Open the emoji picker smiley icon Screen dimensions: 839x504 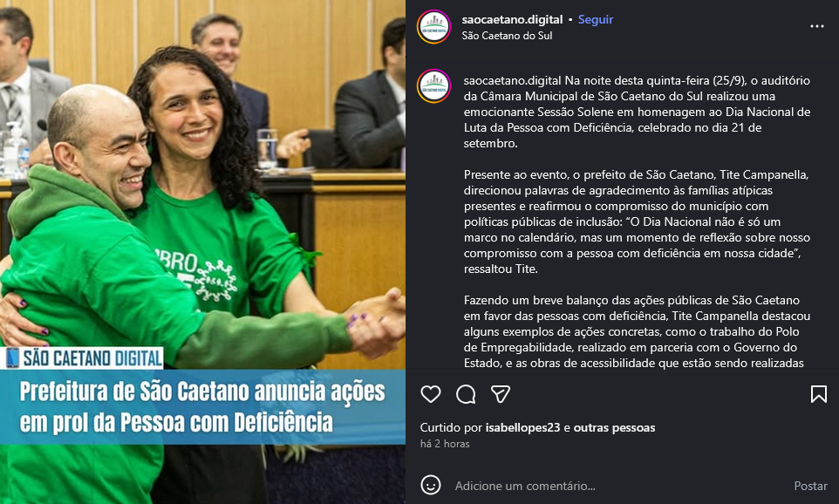[x=431, y=486]
